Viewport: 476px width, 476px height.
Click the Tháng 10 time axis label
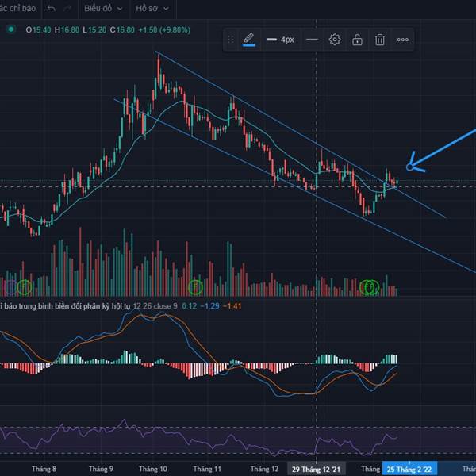click(152, 469)
